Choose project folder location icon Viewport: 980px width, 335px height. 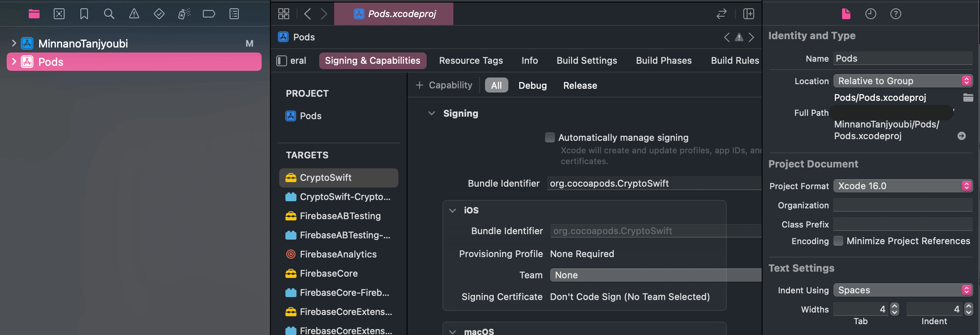click(x=968, y=97)
